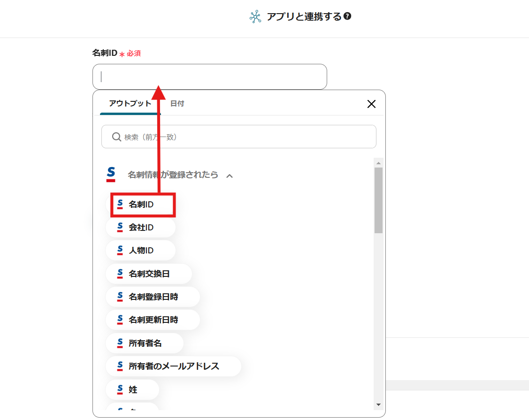Select the 人物ID output chip
The height and width of the screenshot is (420, 529).
[x=141, y=250]
